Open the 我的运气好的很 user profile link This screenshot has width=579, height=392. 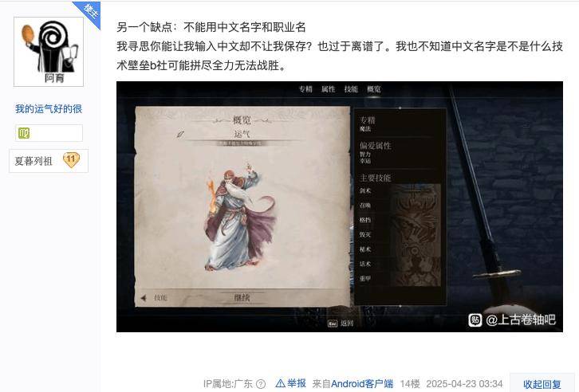tap(49, 109)
